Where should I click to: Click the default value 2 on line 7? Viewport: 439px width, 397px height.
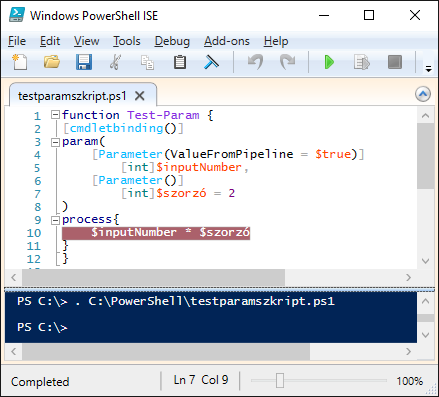pos(232,193)
